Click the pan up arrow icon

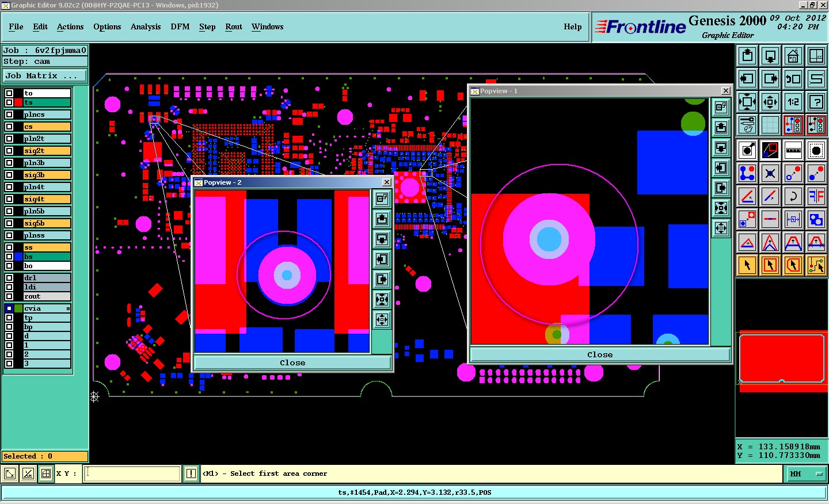tap(747, 56)
